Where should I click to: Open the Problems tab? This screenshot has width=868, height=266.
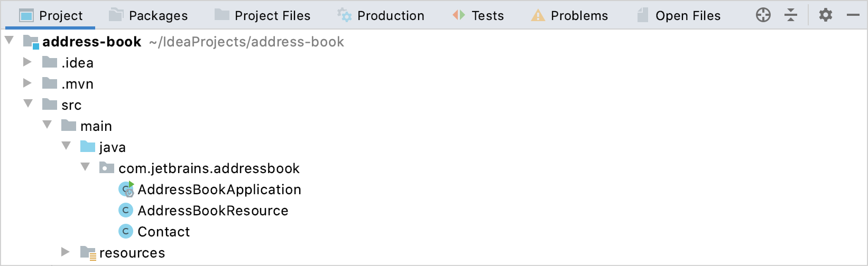(569, 16)
